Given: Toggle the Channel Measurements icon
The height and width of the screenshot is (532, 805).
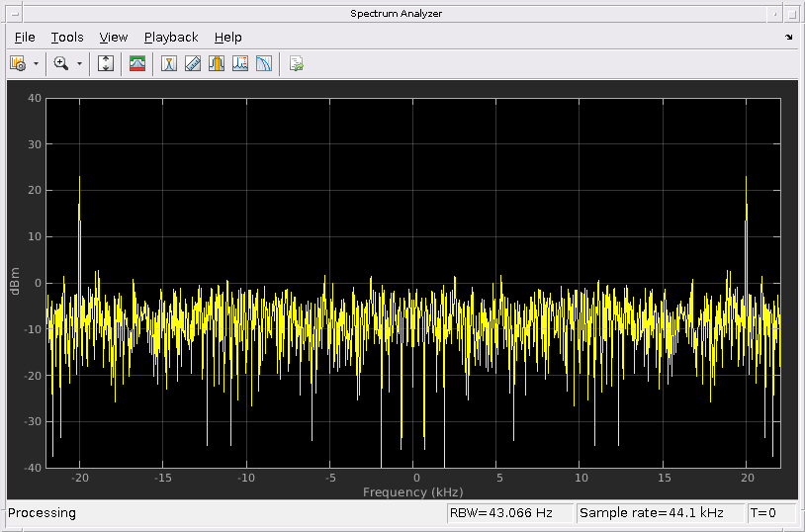Looking at the screenshot, I should [217, 64].
